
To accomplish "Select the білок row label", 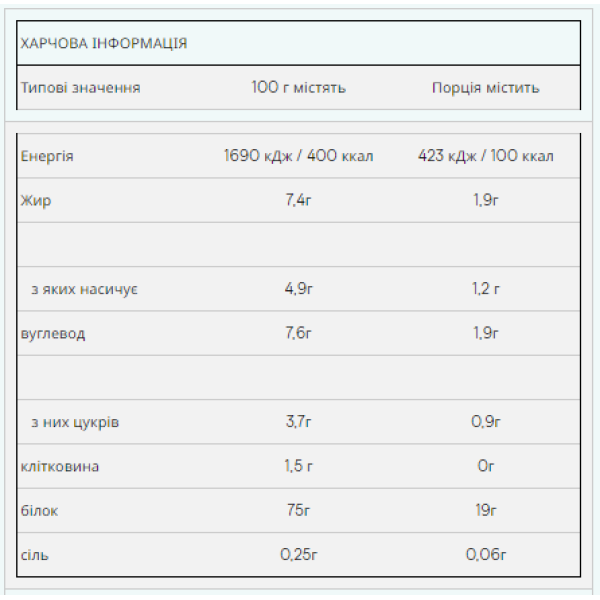I will 40,510.
